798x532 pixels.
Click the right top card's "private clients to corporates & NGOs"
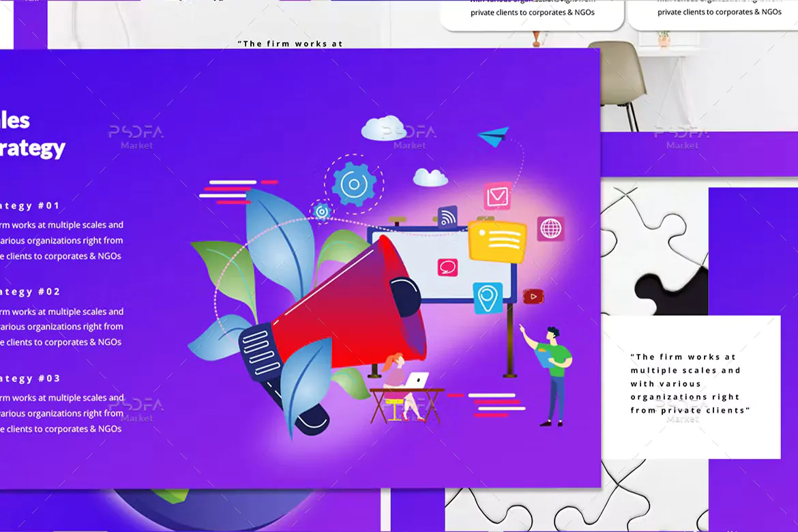719,12
